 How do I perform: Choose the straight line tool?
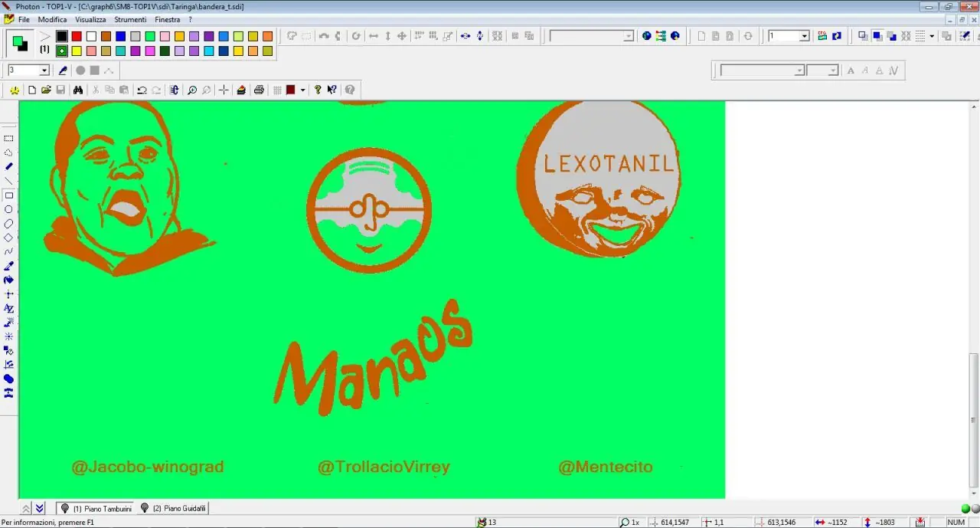[x=9, y=181]
